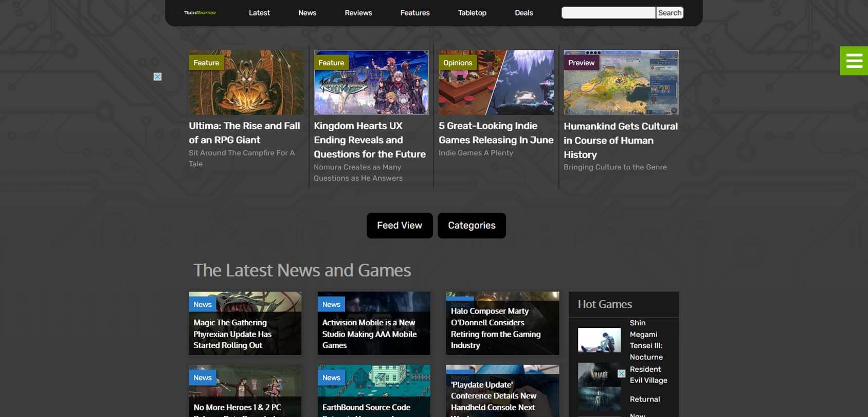
Task: Switch to Feed View
Action: click(x=400, y=225)
